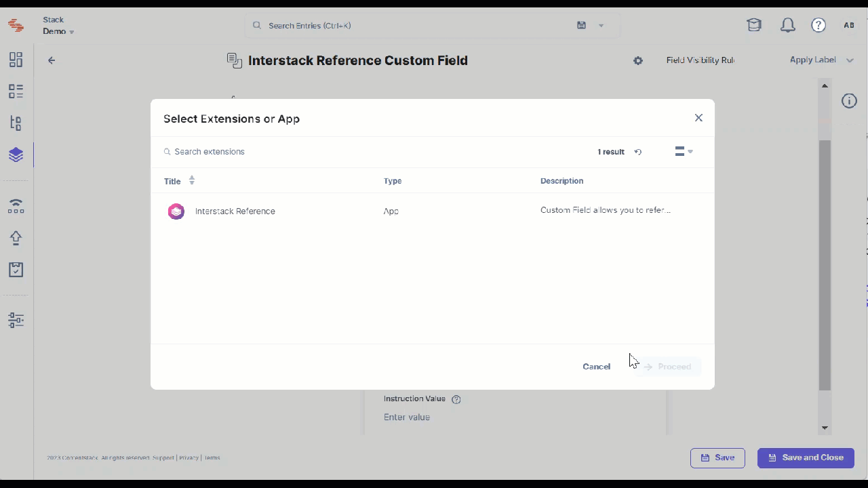Refresh the extensions list
This screenshot has width=868, height=488.
tap(637, 152)
